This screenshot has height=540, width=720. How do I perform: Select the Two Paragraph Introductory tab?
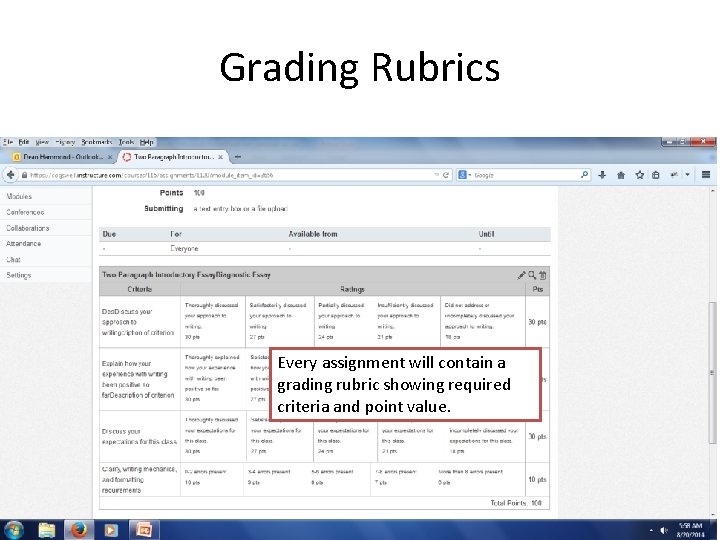(x=172, y=157)
